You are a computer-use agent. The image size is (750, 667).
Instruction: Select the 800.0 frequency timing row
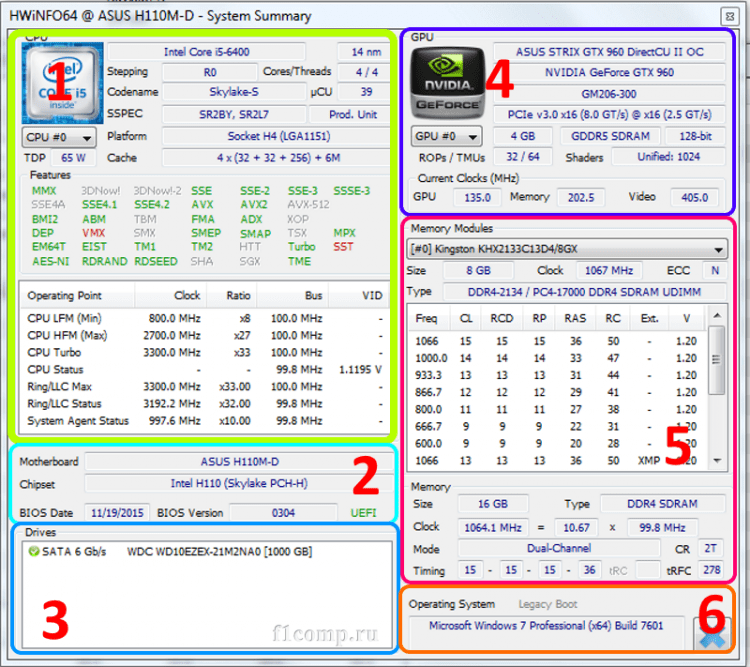tap(556, 410)
